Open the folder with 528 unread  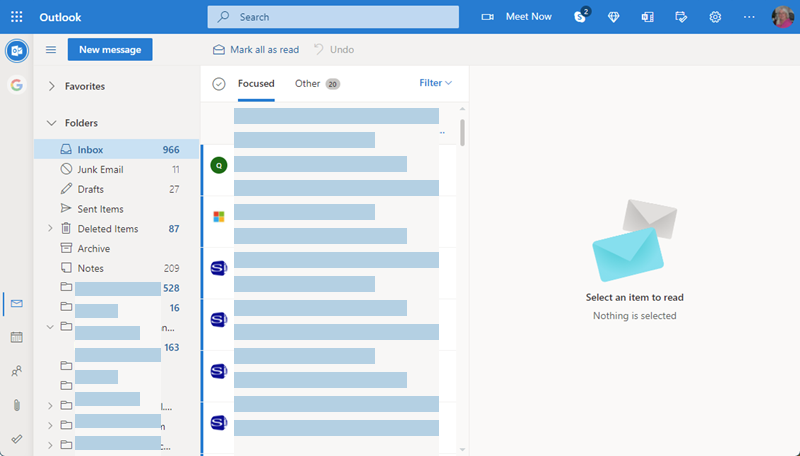pos(116,288)
